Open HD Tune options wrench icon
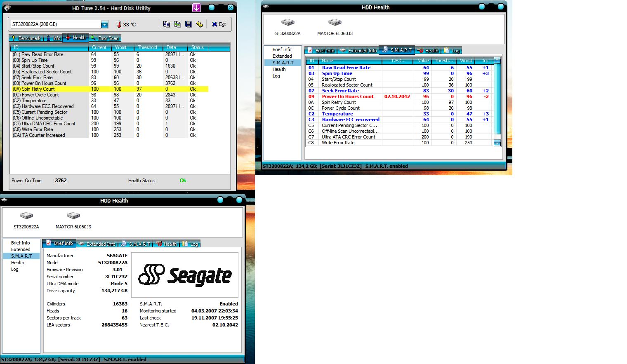Viewport: 627px width, 364px height. [x=200, y=24]
